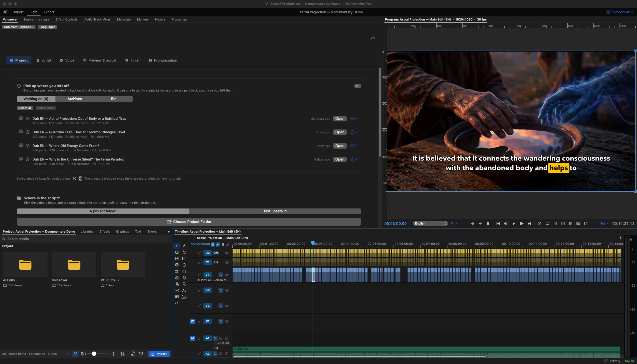
Task: Open the Fit zoom level dropdown
Action: (x=454, y=224)
